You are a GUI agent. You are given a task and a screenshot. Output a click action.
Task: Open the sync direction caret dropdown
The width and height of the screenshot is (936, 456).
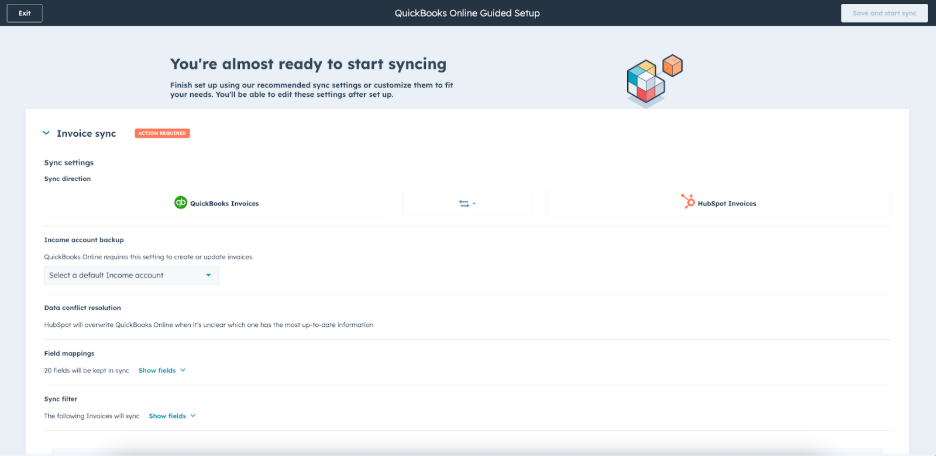tap(474, 204)
